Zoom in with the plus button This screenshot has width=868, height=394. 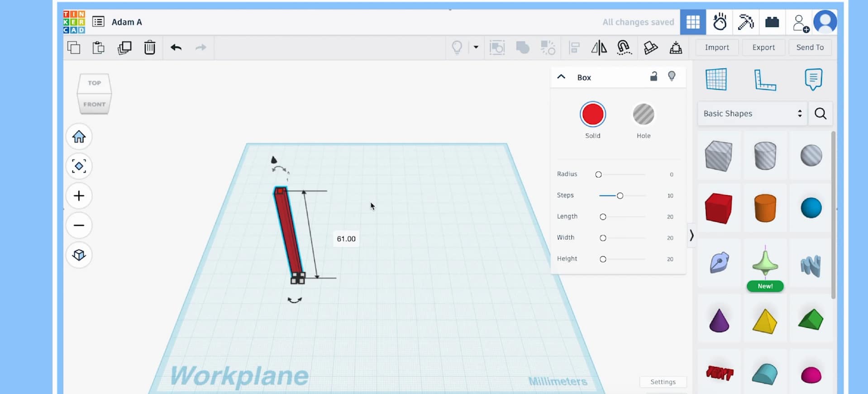click(79, 196)
